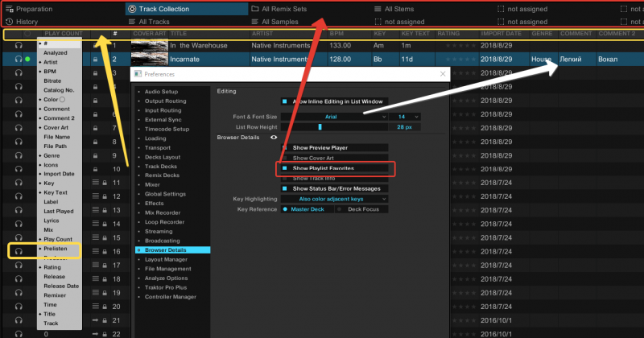Open Audio Setup preferences page
The image size is (644, 338).
pyautogui.click(x=162, y=92)
